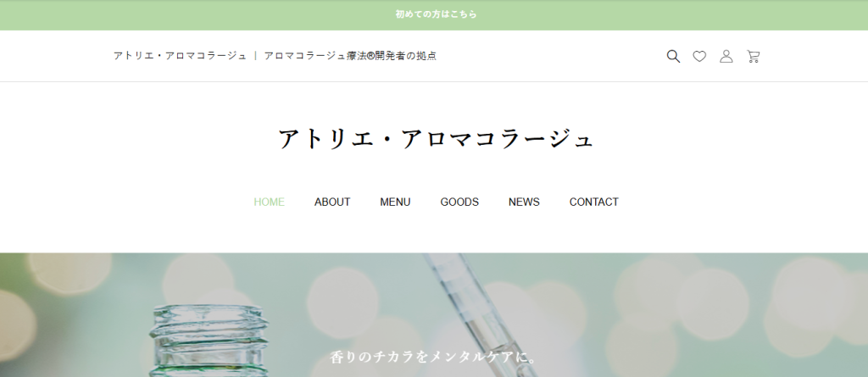Click the large アトリエ・アロマコラージュ site title
This screenshot has height=377, width=868.
click(436, 138)
